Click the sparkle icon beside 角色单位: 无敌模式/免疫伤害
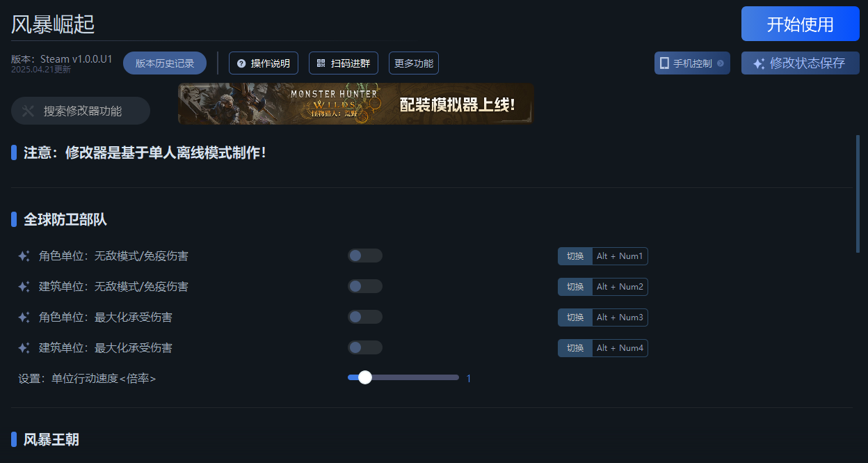 click(x=24, y=256)
